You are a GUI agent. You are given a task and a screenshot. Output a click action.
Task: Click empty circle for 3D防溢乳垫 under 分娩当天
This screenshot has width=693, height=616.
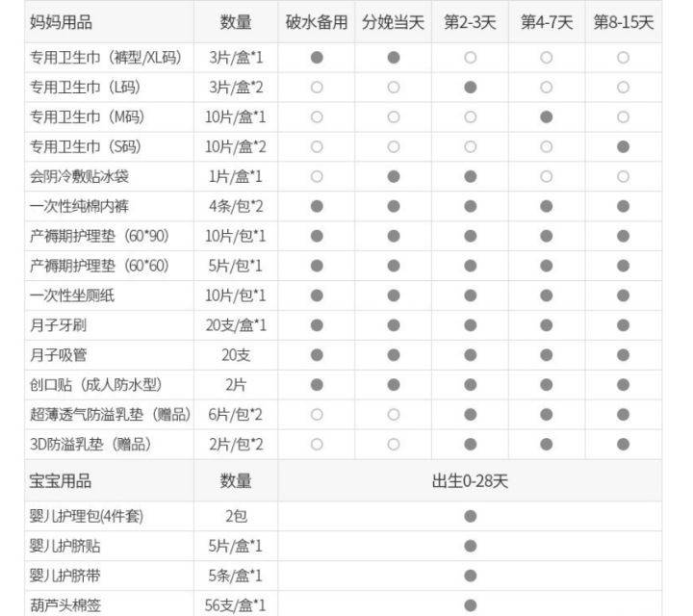[394, 444]
